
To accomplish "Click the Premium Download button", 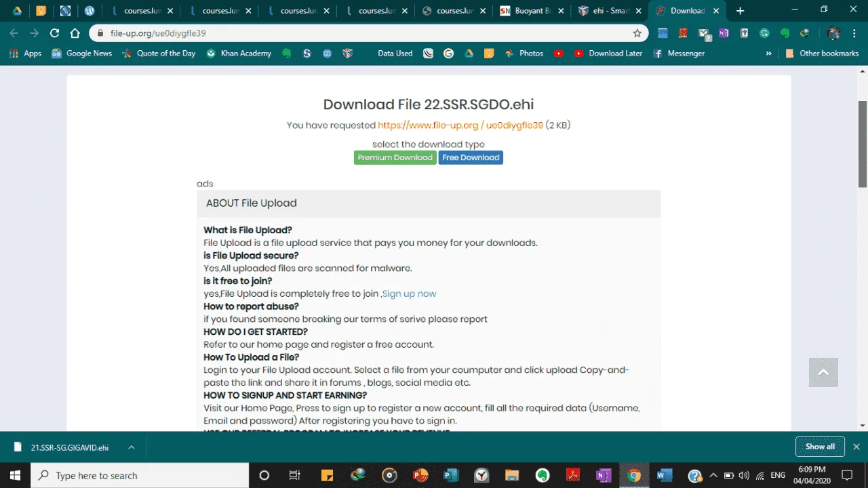I will tap(395, 157).
